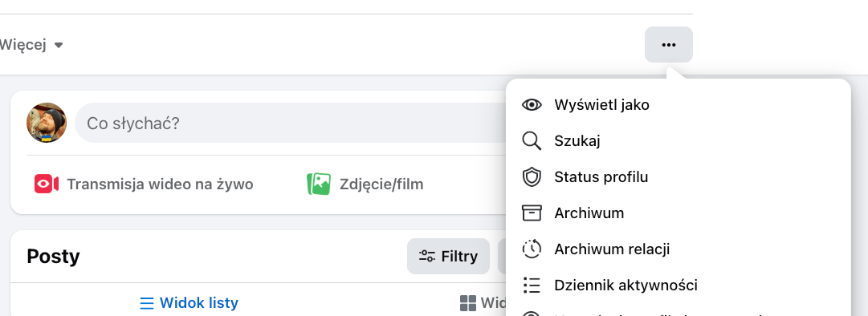The image size is (868, 316).
Task: Expand the Więcej dropdown
Action: (x=31, y=45)
